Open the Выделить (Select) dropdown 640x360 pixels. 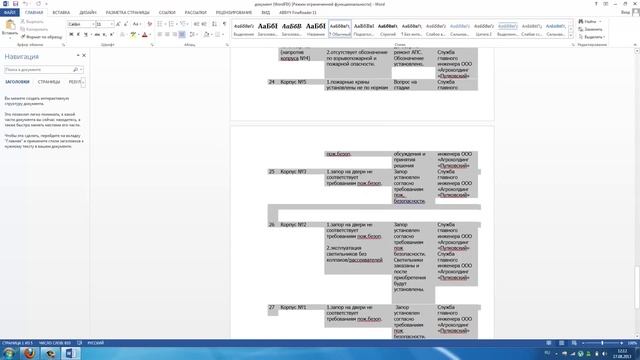[x=591, y=37]
